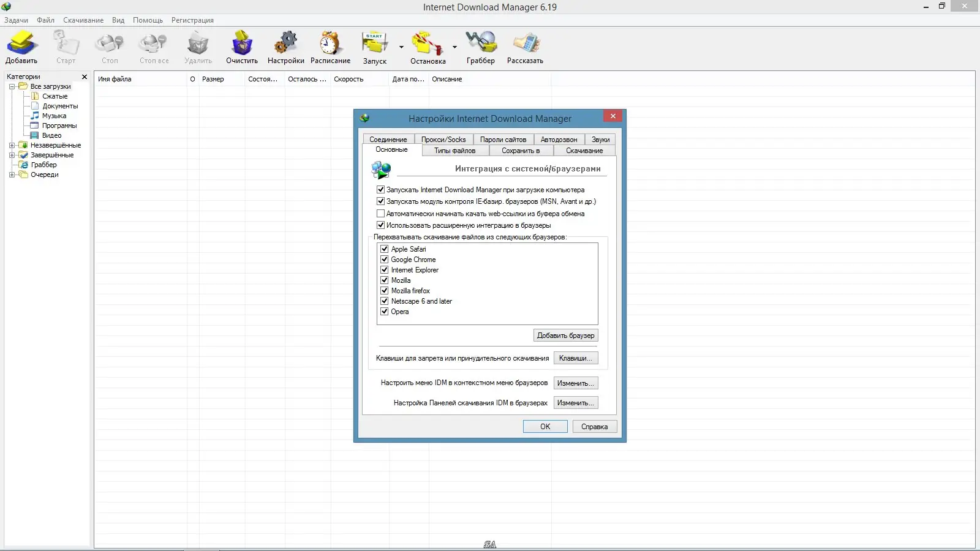Click the Очистить (Clear) trash icon
Image resolution: width=980 pixels, height=551 pixels.
click(x=241, y=46)
